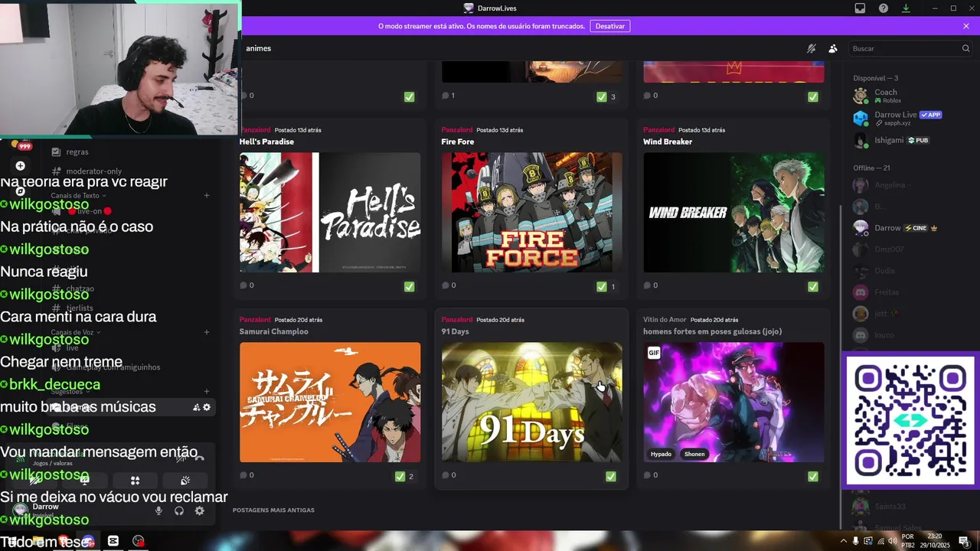Open the Darrow Live app member
Viewport: 980px width, 551px height.
[911, 119]
